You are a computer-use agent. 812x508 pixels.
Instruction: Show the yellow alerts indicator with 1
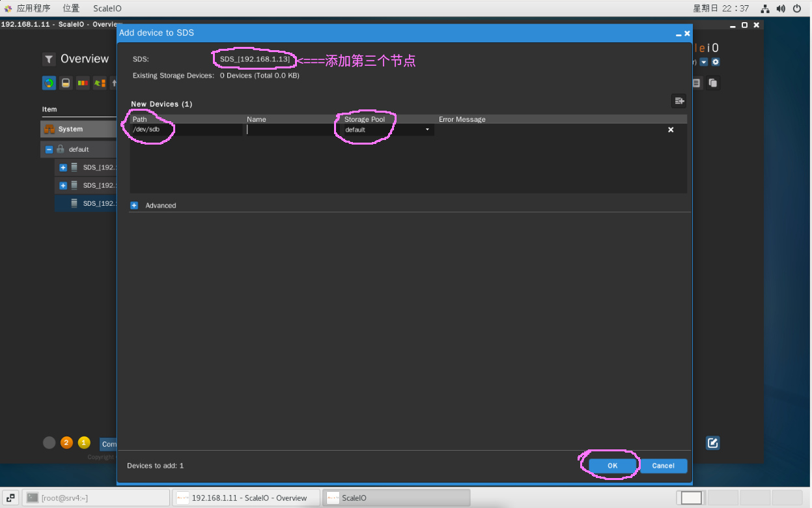pos(84,443)
